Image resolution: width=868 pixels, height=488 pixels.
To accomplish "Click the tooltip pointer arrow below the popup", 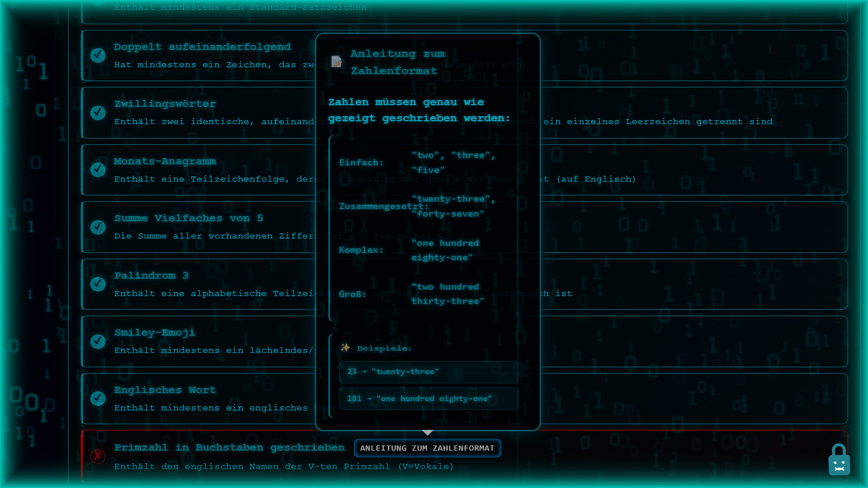I will coord(427,433).
